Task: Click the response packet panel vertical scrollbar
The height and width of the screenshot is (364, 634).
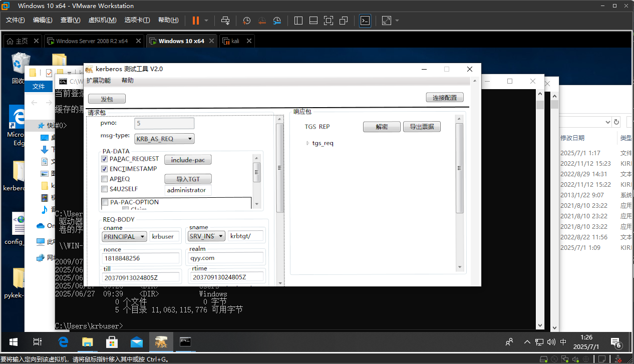Action: [x=459, y=168]
